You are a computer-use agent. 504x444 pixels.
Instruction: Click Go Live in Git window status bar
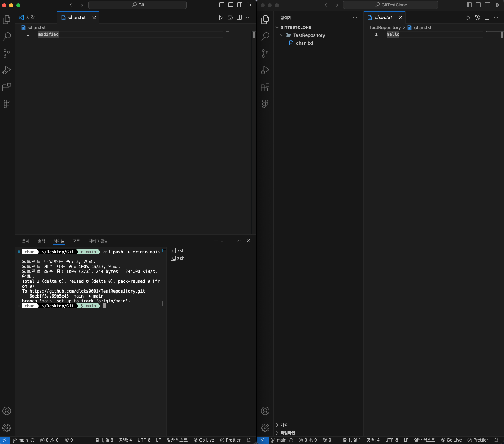tap(204, 440)
